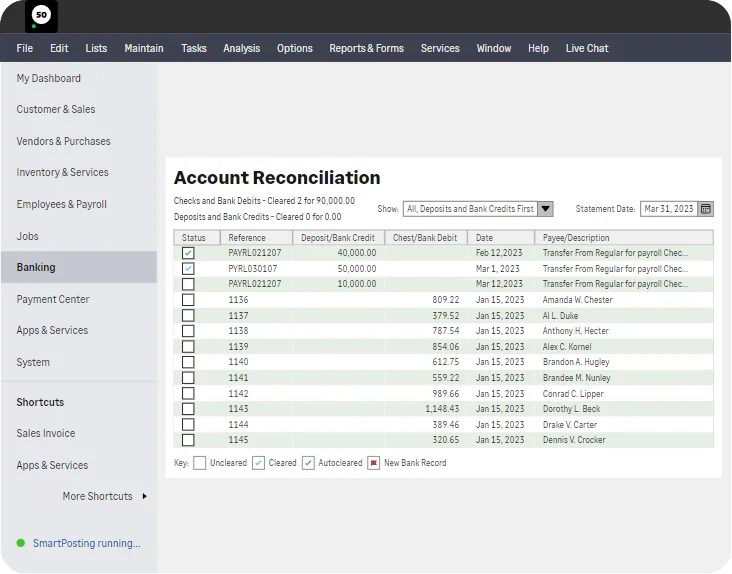
Task: Tick the checkbox for check 1142
Action: coord(188,393)
